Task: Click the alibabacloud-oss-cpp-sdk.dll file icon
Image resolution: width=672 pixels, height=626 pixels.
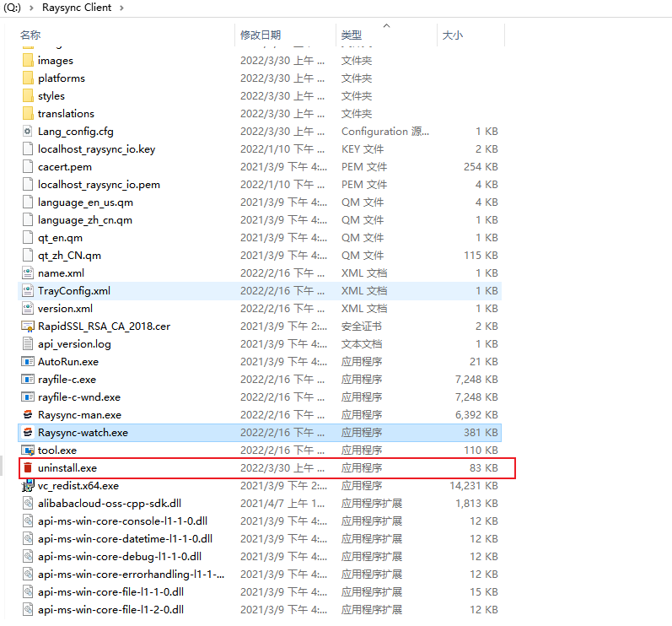Action: click(28, 504)
